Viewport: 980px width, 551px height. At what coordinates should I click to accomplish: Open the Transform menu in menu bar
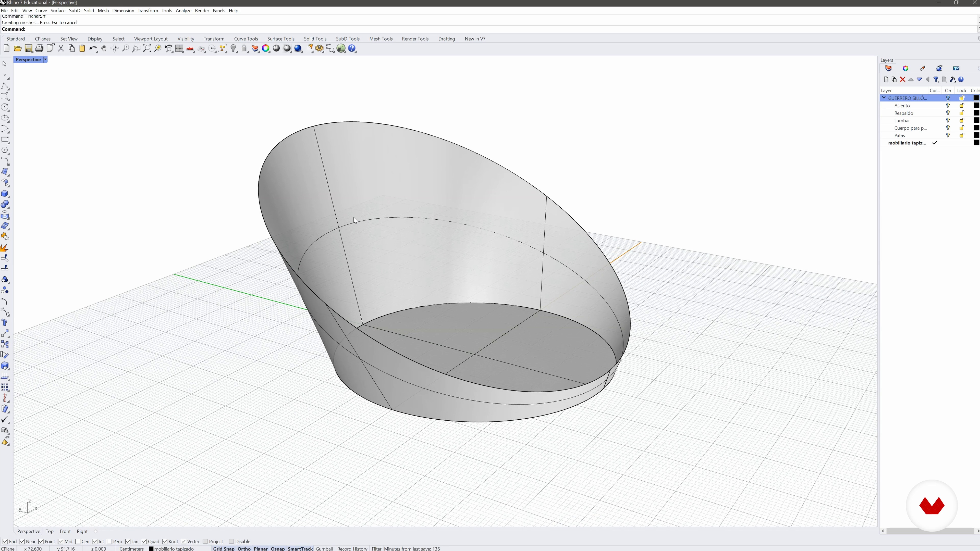pos(148,11)
